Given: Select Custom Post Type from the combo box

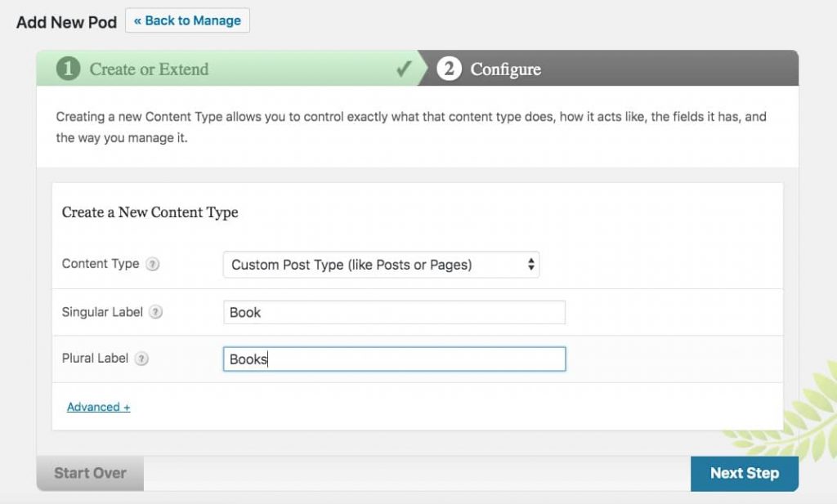Looking at the screenshot, I should [380, 264].
